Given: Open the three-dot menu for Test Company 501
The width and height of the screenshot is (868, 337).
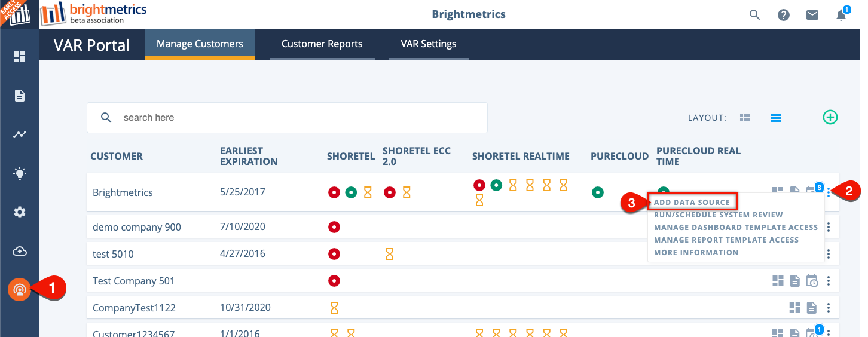Looking at the screenshot, I should point(829,281).
